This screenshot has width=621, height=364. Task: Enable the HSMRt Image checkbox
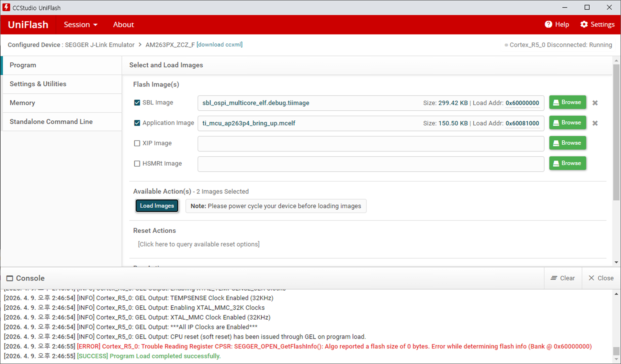[137, 164]
